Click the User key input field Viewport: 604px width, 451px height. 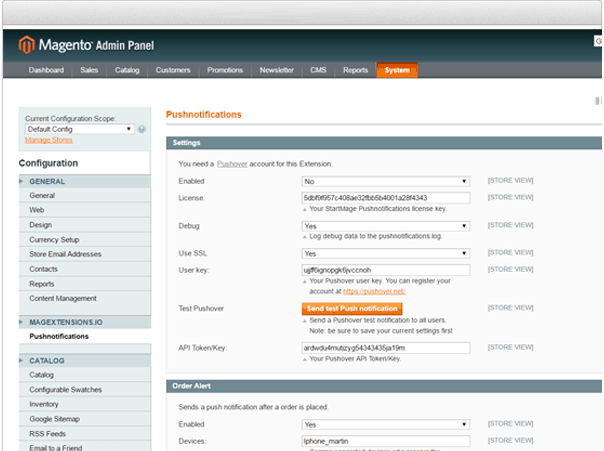386,270
